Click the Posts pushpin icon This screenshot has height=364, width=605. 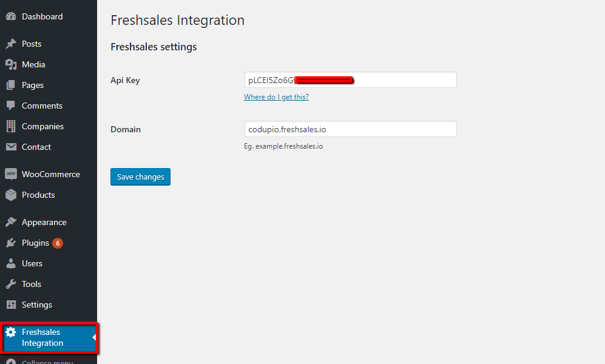[x=11, y=44]
